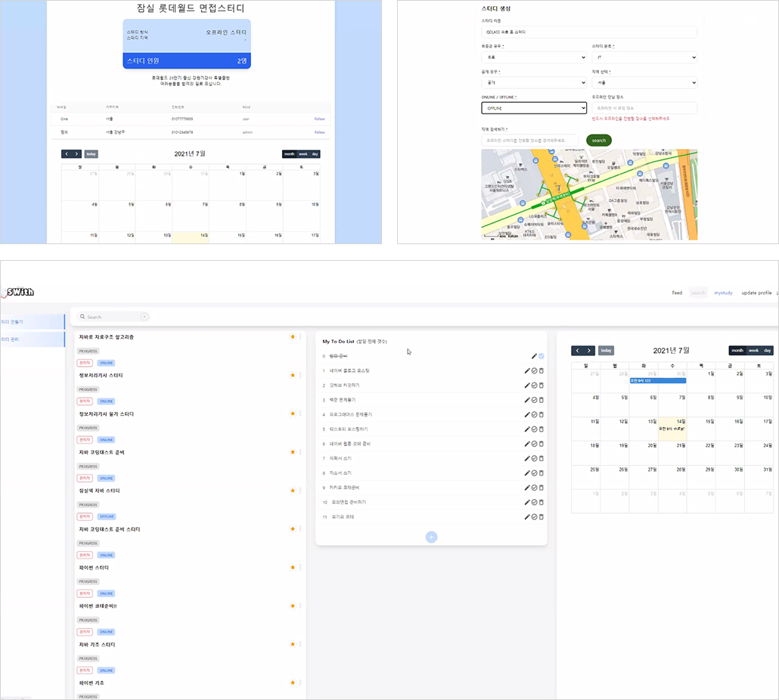Image resolution: width=779 pixels, height=700 pixels.
Task: Go to the previous month in the top calendar
Action: [67, 154]
